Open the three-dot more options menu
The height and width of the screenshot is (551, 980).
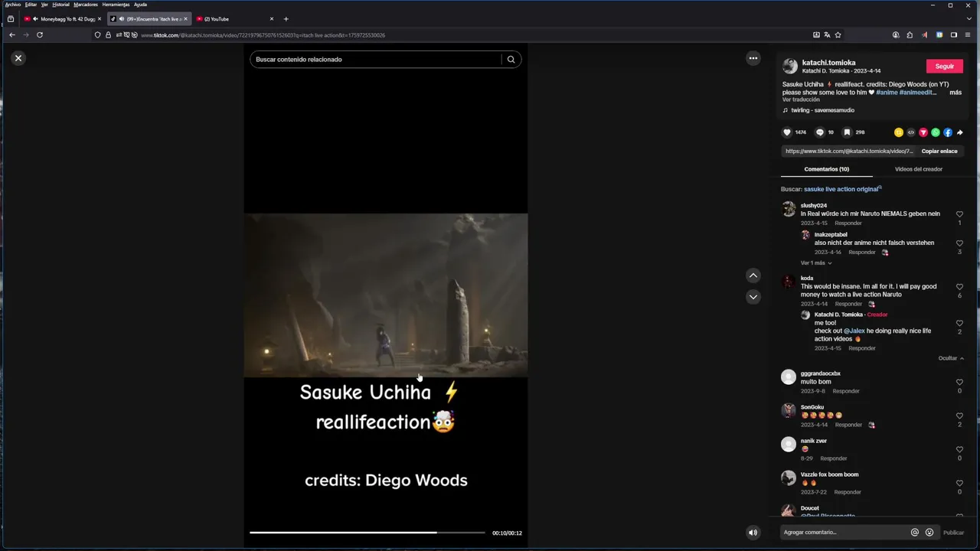tap(753, 58)
